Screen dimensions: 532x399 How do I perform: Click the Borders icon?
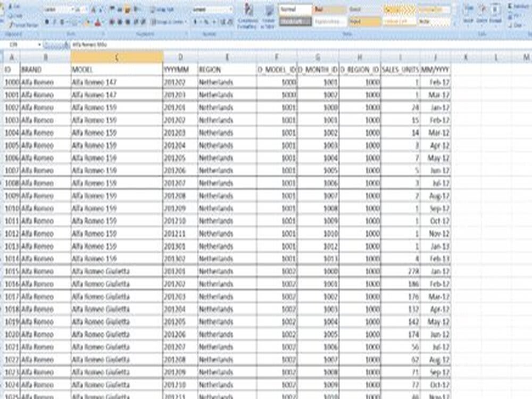[x=73, y=22]
